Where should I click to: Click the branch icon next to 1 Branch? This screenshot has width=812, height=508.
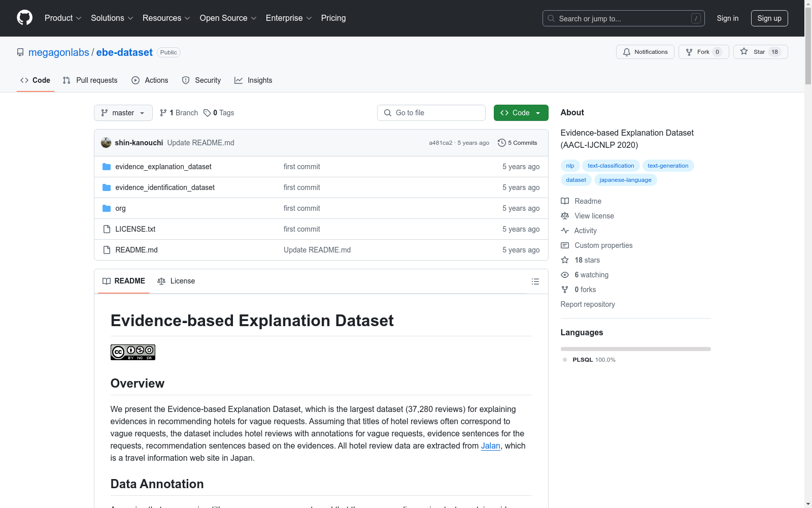[163, 113]
